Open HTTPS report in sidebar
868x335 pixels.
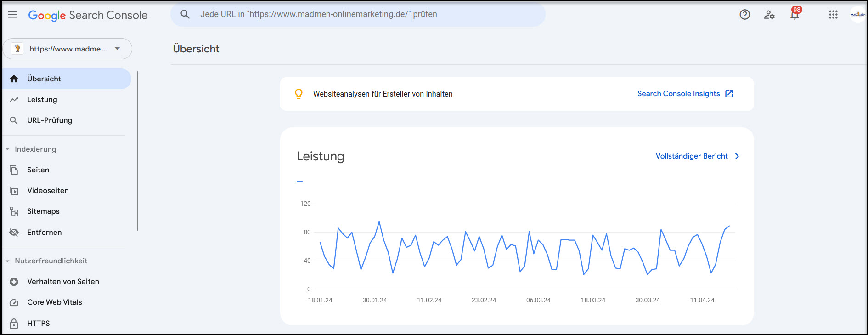(39, 324)
